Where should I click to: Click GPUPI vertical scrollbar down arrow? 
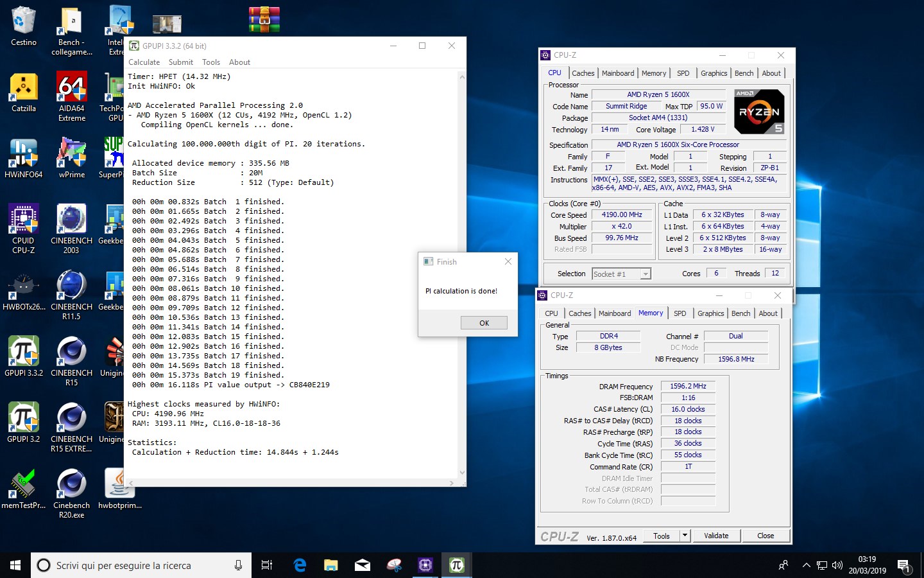[x=462, y=472]
